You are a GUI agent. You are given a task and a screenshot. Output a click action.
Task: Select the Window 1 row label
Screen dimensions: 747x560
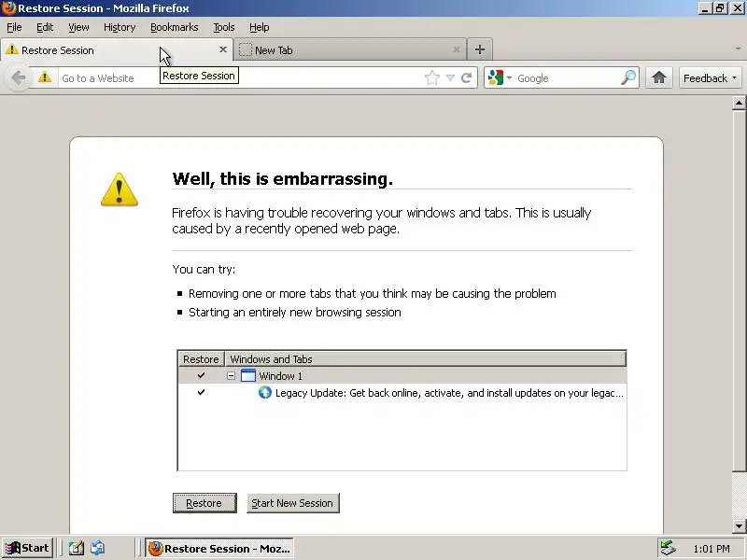coord(281,376)
